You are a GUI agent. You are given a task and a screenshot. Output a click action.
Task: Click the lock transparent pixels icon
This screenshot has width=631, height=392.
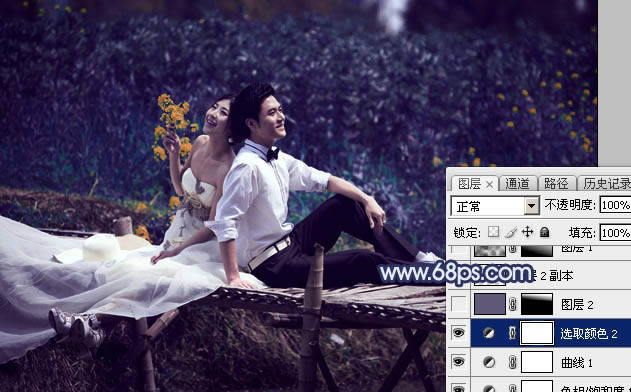[x=493, y=232]
